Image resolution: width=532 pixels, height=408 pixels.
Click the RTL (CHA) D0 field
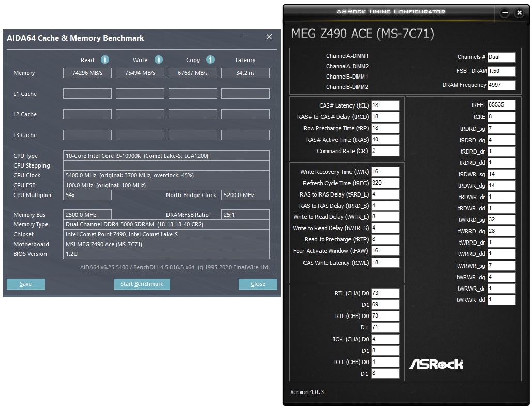[386, 293]
